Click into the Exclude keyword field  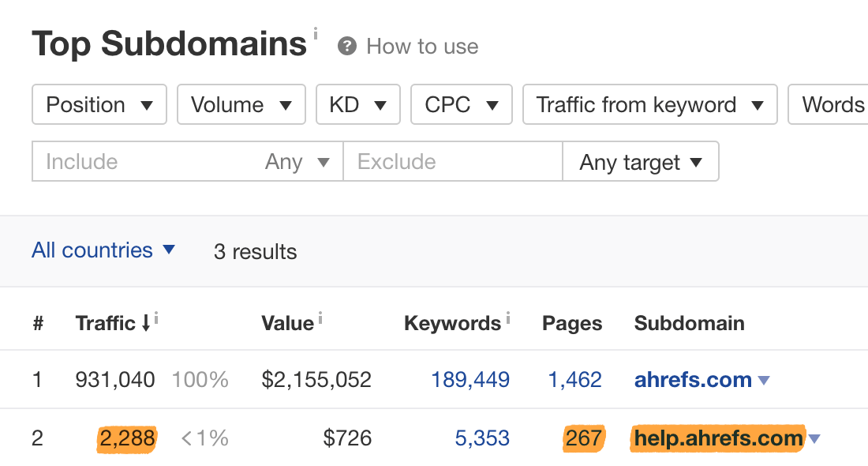pyautogui.click(x=452, y=162)
